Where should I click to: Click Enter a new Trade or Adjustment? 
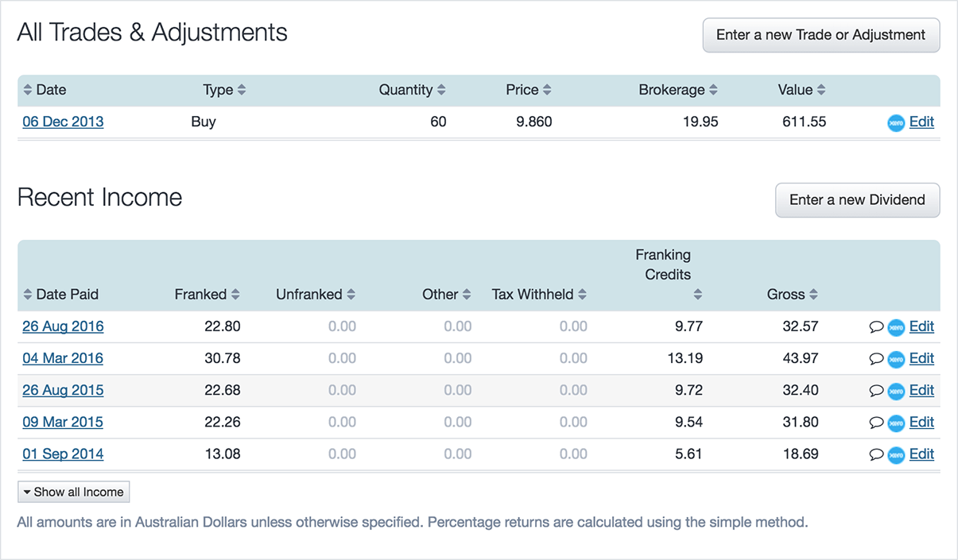pos(821,35)
